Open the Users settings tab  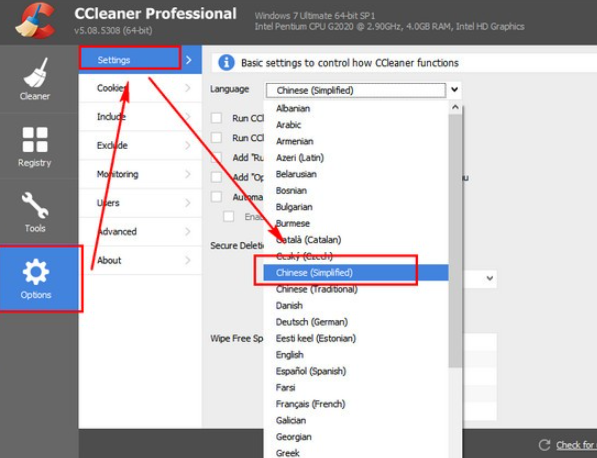tap(140, 203)
